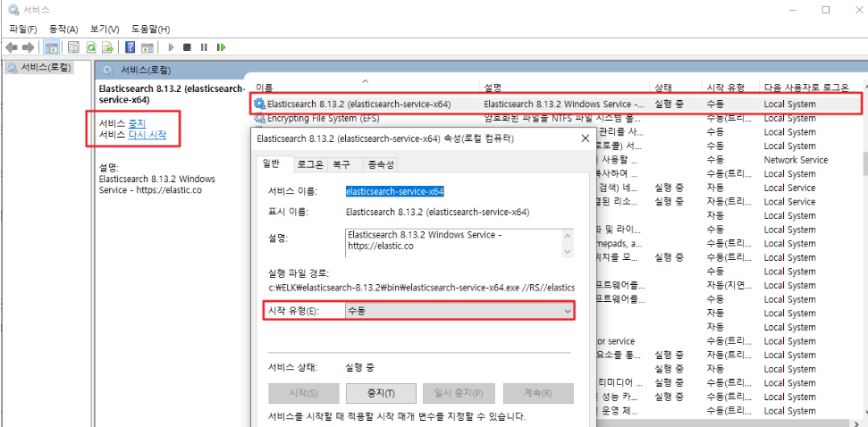This screenshot has height=427, width=868.
Task: Switch to the 로그온 tab
Action: [310, 164]
